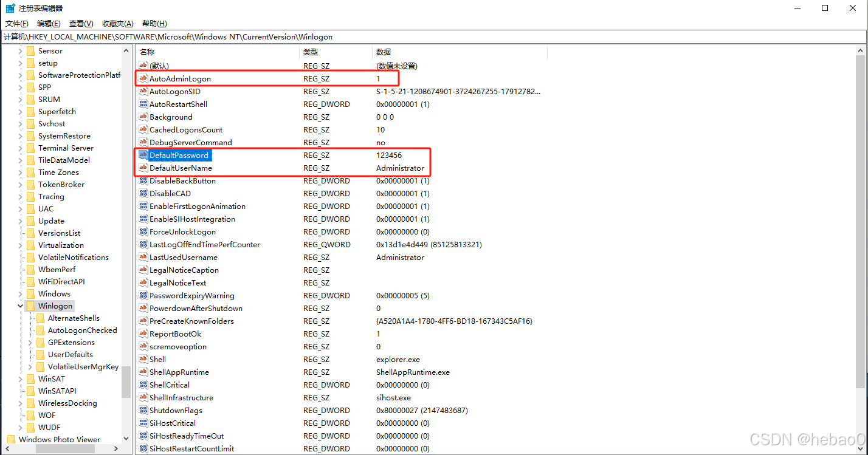Expand the WinSAT key
This screenshot has height=455, width=868.
21,378
